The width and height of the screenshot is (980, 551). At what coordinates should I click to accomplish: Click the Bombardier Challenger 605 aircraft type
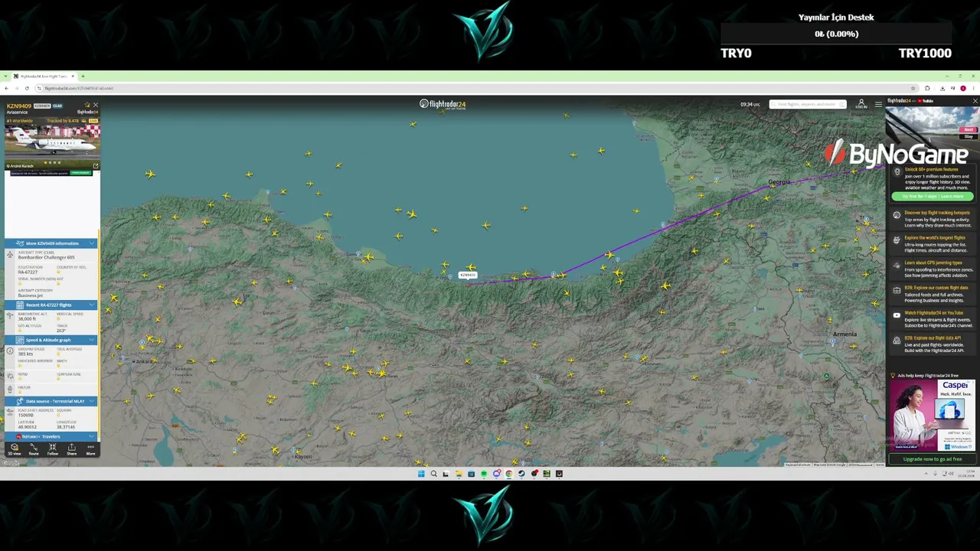pos(47,257)
